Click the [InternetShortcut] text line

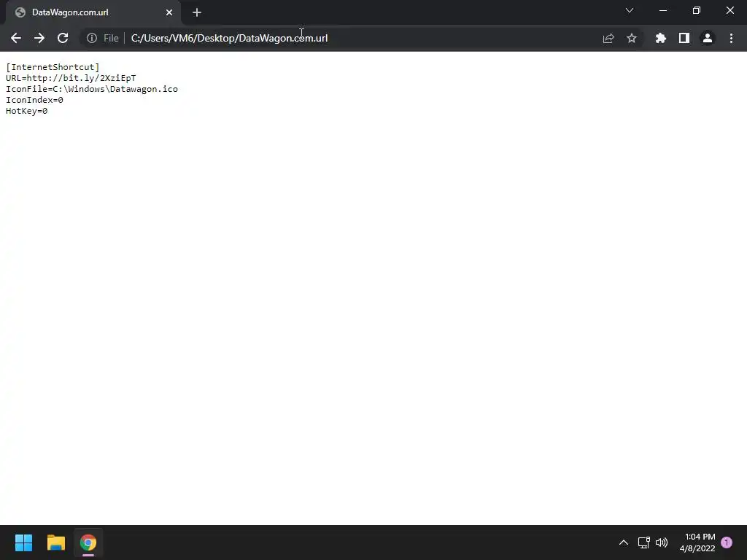click(53, 67)
